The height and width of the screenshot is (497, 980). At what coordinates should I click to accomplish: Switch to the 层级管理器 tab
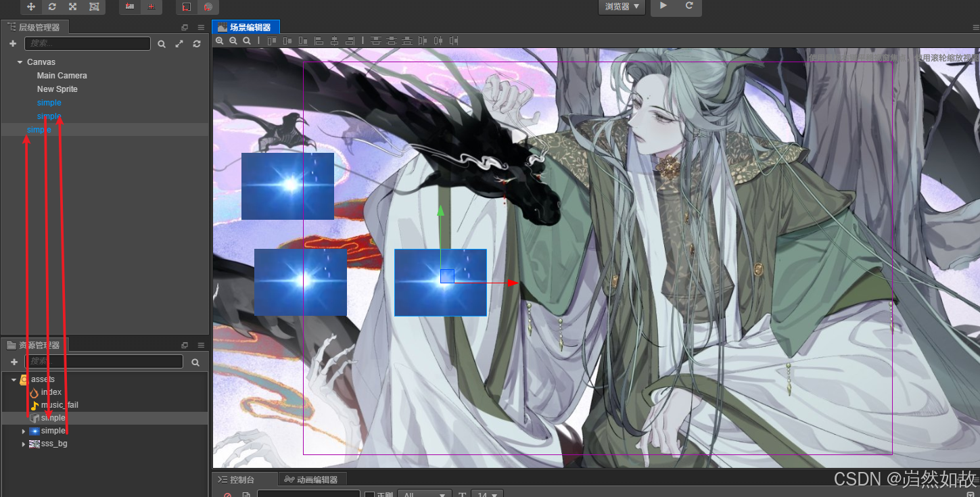click(x=34, y=27)
